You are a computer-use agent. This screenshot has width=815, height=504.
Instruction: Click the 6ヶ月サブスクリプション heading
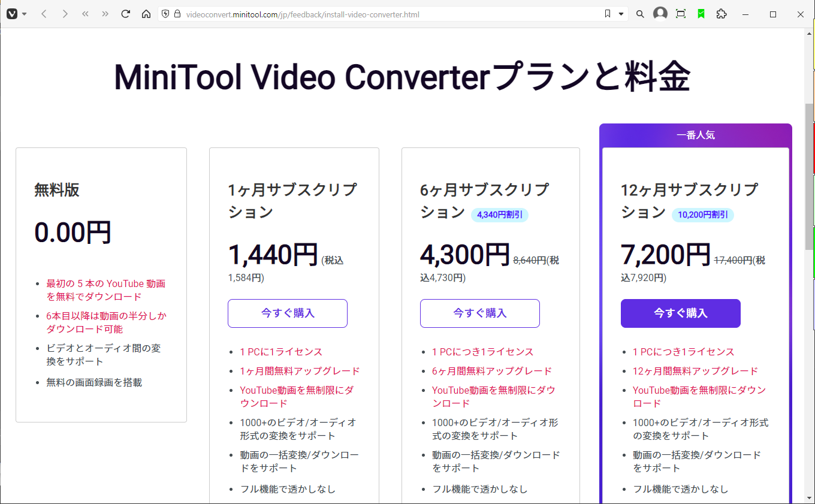pyautogui.click(x=485, y=201)
